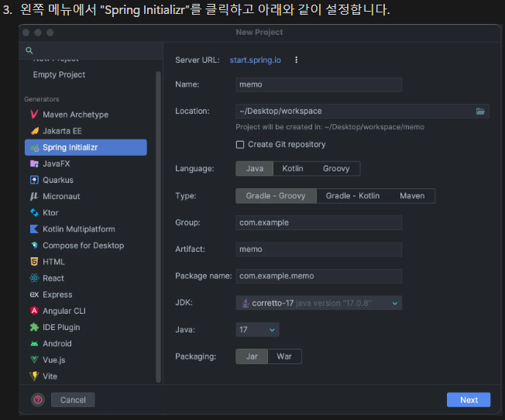Viewport: 505px width, 420px height.
Task: Select Android generator
Action: 86,343
